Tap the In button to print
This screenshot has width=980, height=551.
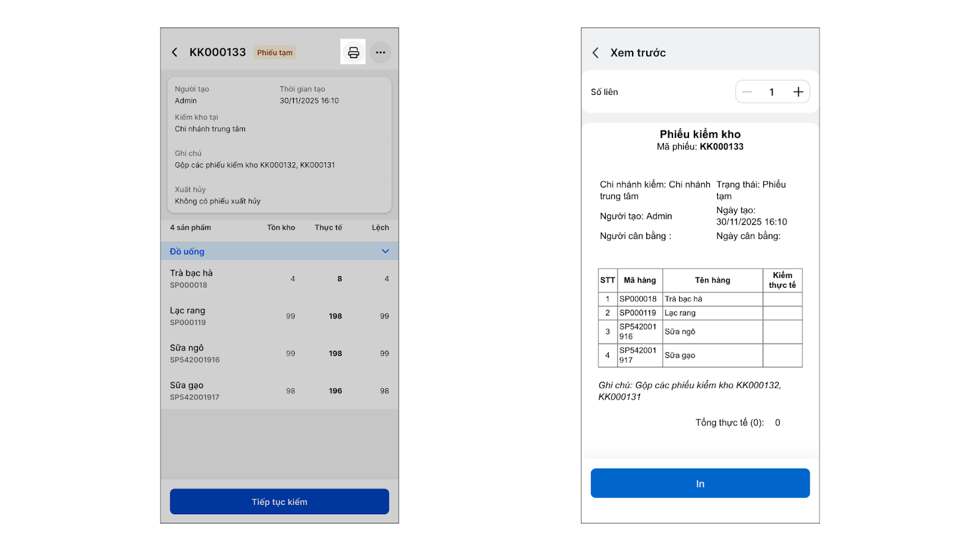pyautogui.click(x=700, y=483)
